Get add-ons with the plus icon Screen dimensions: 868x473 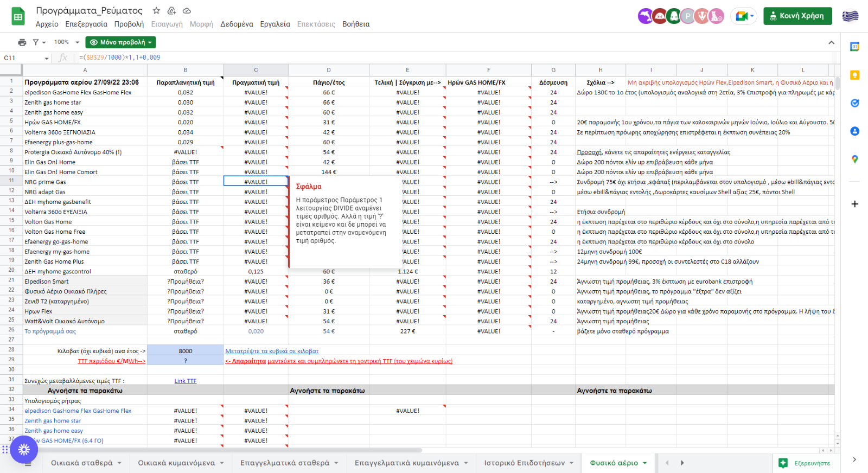click(854, 204)
